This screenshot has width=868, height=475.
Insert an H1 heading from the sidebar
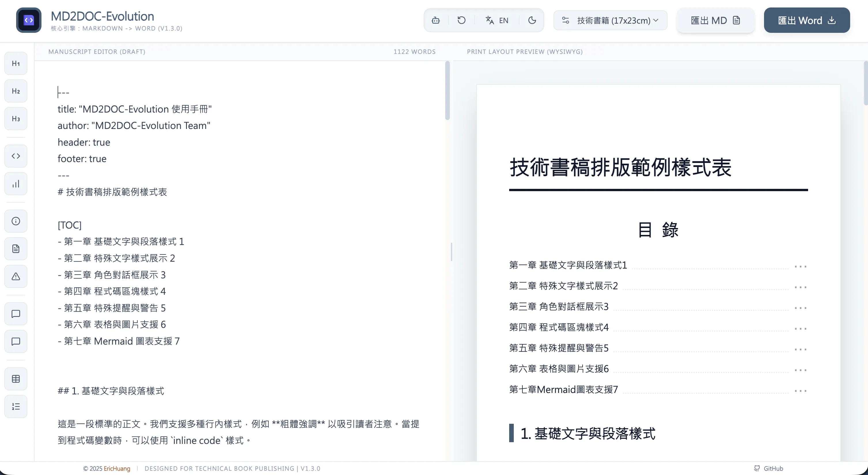tap(16, 63)
